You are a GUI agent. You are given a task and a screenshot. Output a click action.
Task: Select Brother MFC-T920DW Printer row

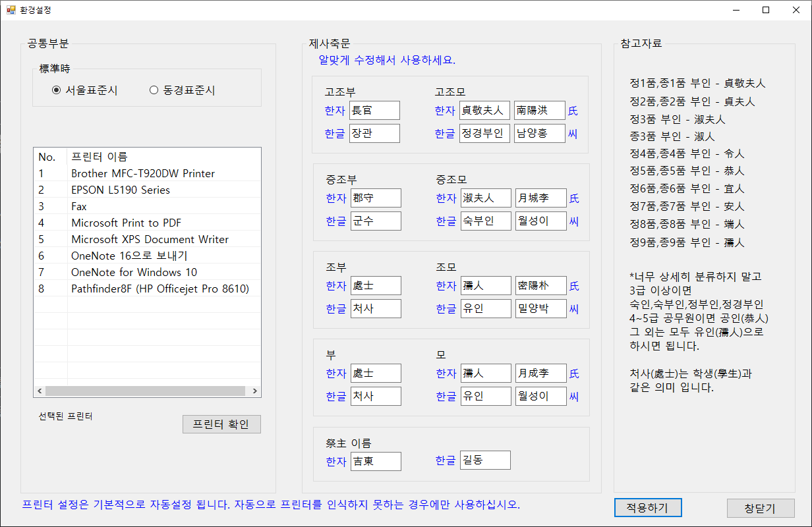click(x=147, y=173)
